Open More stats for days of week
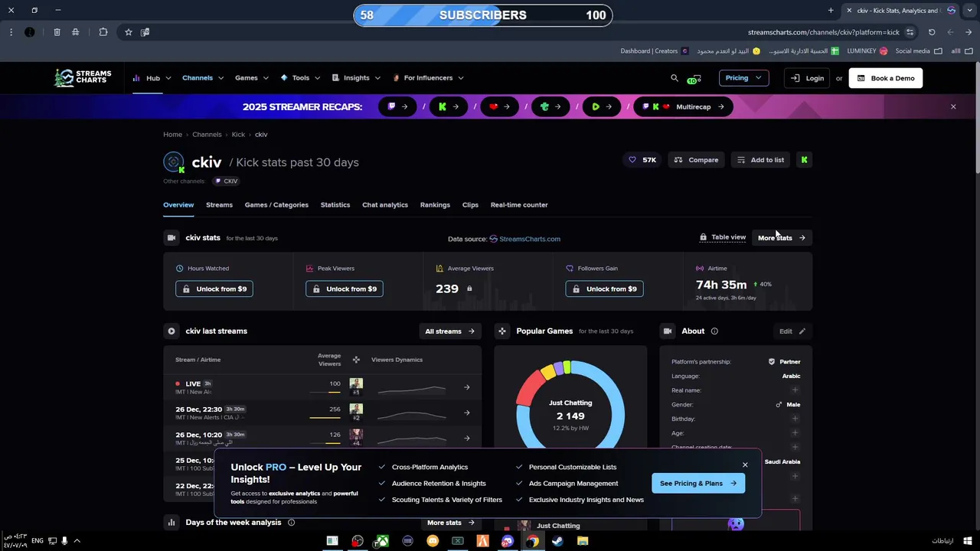Screen dimensions: 980x551 (451, 523)
